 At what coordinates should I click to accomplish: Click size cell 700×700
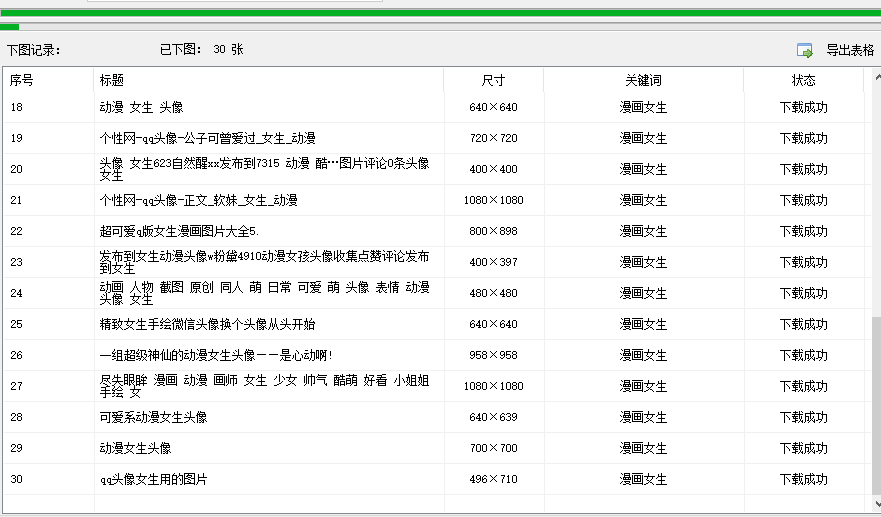pyautogui.click(x=493, y=448)
